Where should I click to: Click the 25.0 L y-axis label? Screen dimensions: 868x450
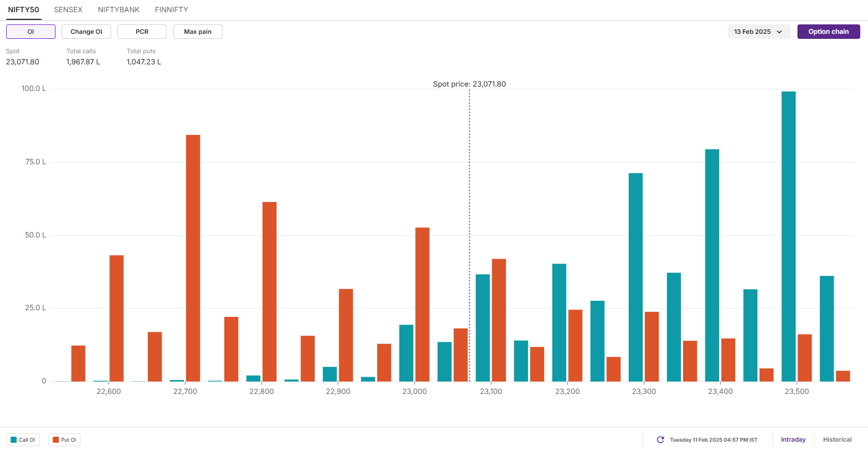(x=36, y=308)
